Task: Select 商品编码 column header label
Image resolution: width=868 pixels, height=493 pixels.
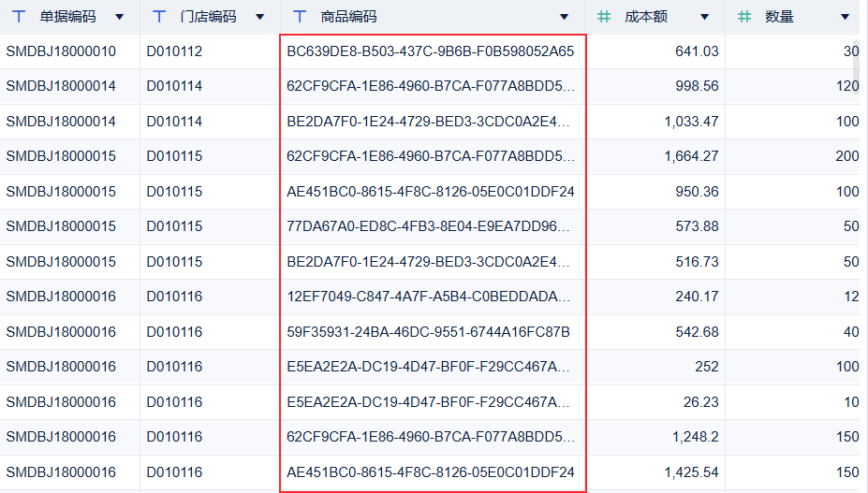Action: (348, 17)
